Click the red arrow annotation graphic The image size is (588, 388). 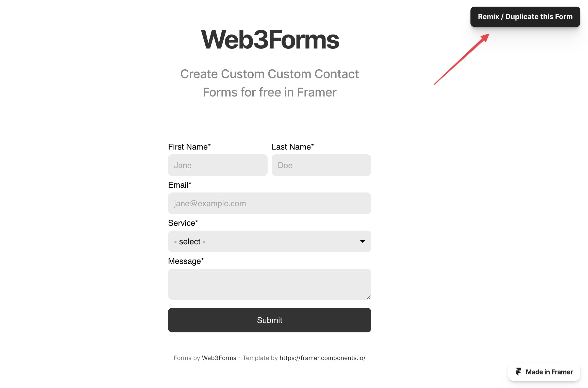462,59
